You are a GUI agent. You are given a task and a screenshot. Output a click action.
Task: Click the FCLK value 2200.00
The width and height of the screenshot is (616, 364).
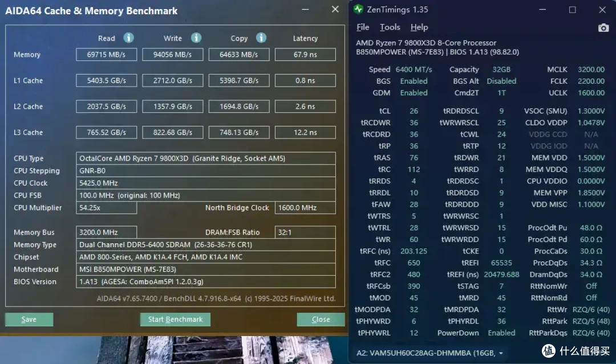coord(591,81)
